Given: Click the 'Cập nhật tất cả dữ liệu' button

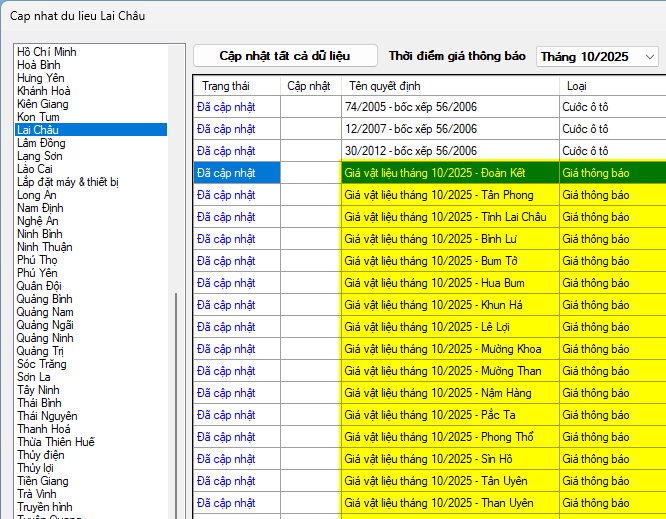Looking at the screenshot, I should [285, 56].
